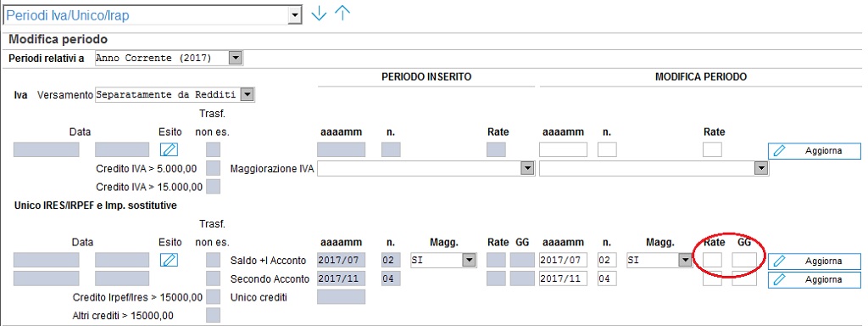Click Iva Rate field under Modifica Periodo
Viewport: 868px width, 326px height.
coord(712,149)
